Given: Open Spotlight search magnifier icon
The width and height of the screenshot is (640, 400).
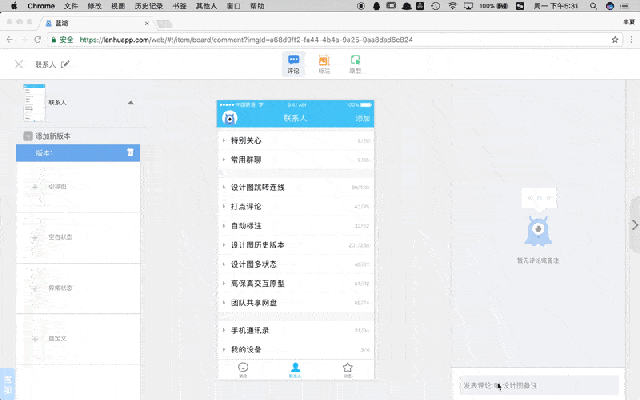Looking at the screenshot, I should 593,6.
